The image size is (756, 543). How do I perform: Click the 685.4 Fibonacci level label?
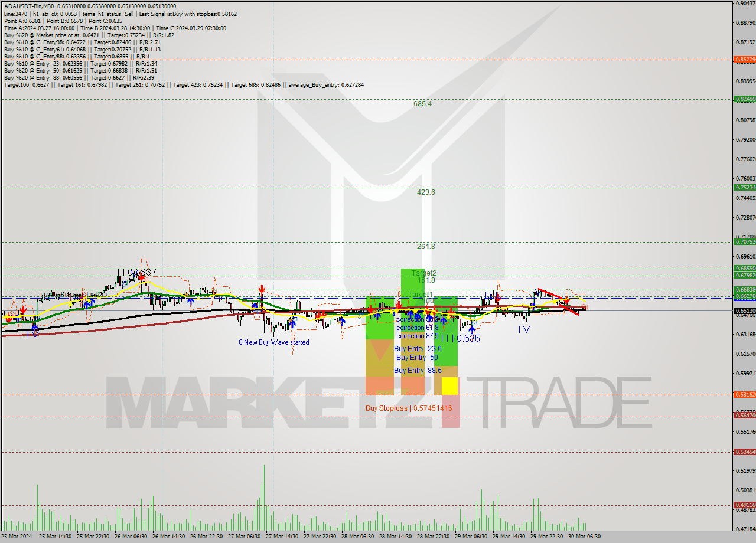tap(422, 103)
